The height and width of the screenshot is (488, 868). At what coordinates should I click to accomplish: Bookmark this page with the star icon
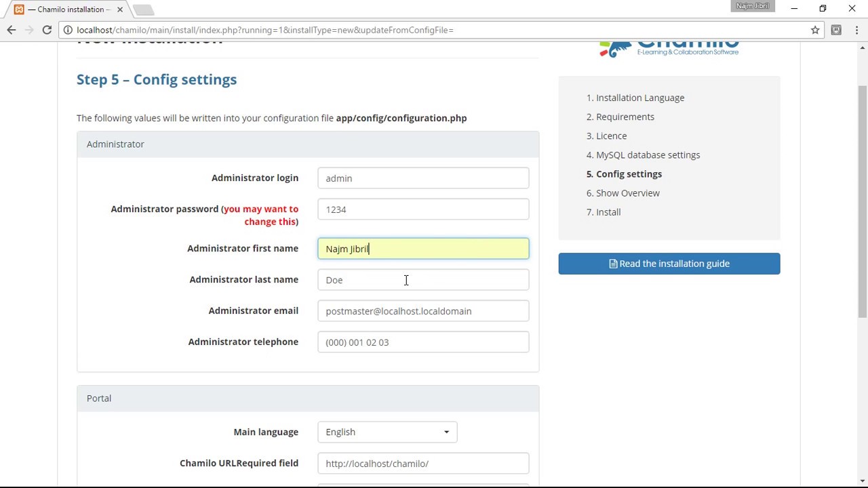pyautogui.click(x=815, y=30)
